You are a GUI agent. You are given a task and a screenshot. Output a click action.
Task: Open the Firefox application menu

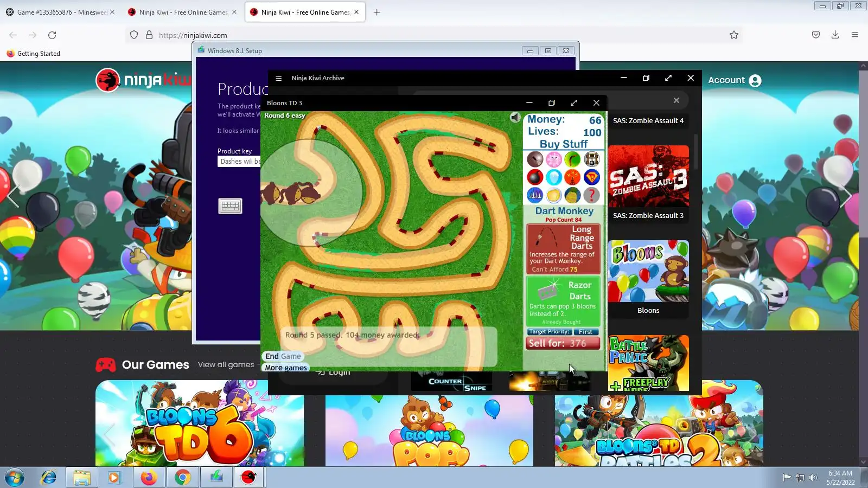click(855, 35)
